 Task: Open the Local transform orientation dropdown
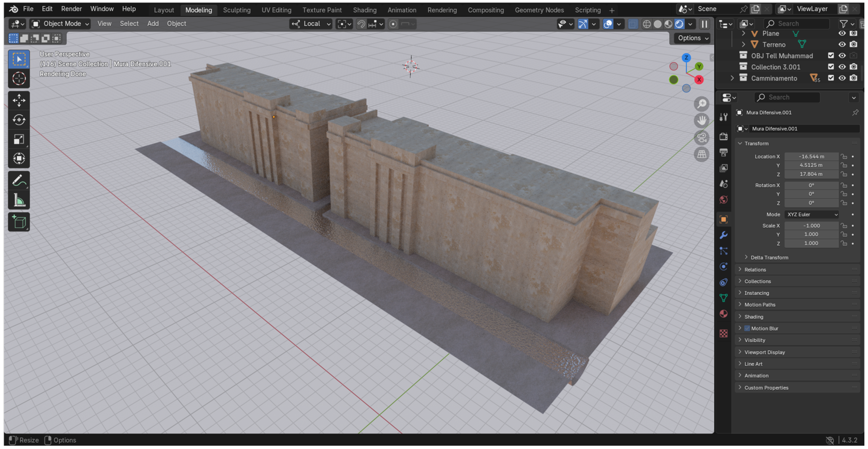311,24
